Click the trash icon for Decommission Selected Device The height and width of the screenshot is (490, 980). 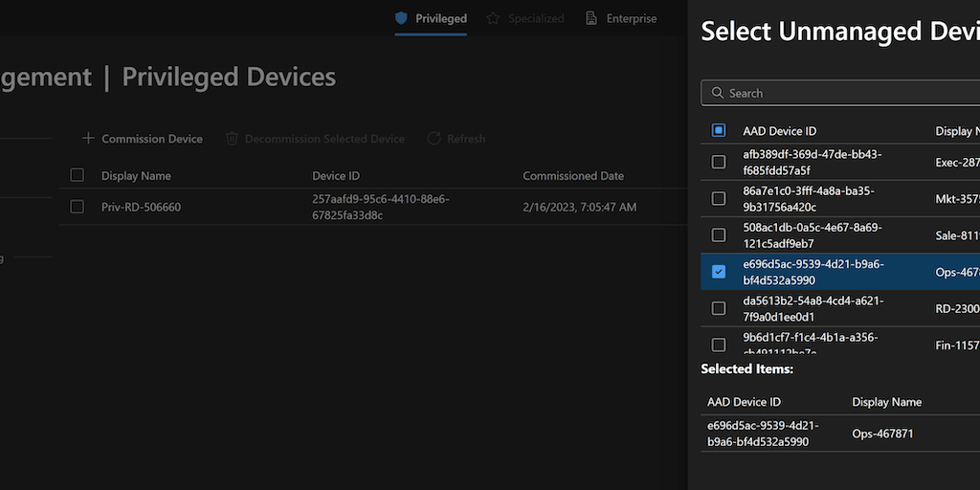point(232,139)
